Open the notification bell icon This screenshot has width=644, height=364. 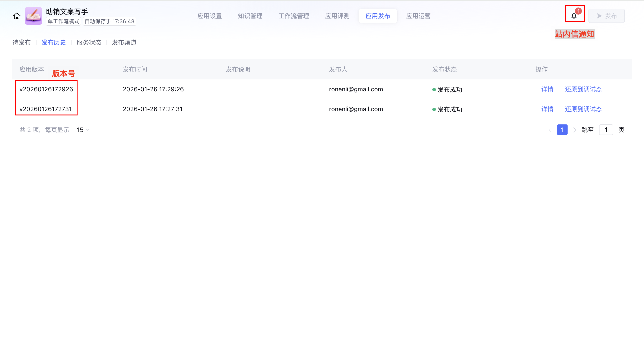coord(574,16)
